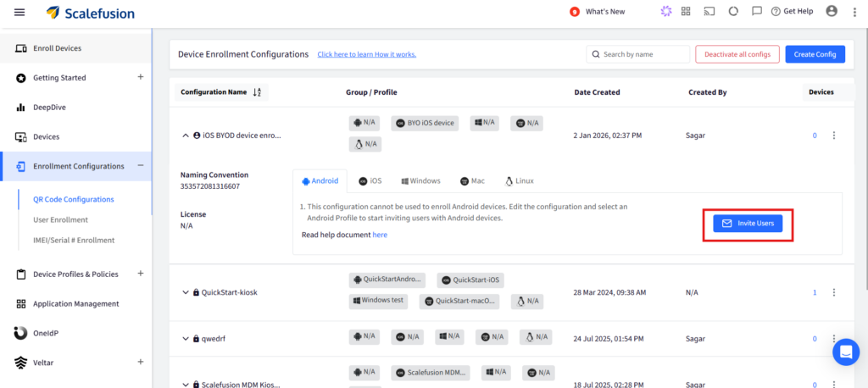
Task: Switch to the Linux tab
Action: click(x=520, y=181)
